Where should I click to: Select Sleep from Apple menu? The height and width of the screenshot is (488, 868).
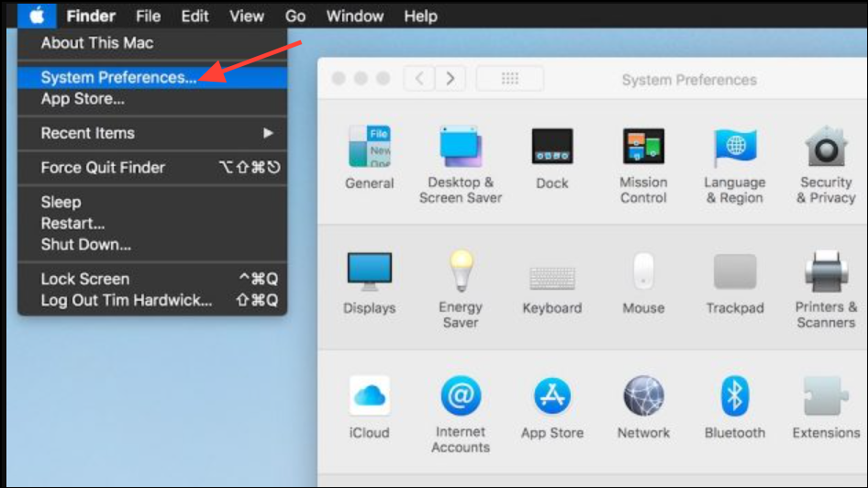pyautogui.click(x=152, y=202)
